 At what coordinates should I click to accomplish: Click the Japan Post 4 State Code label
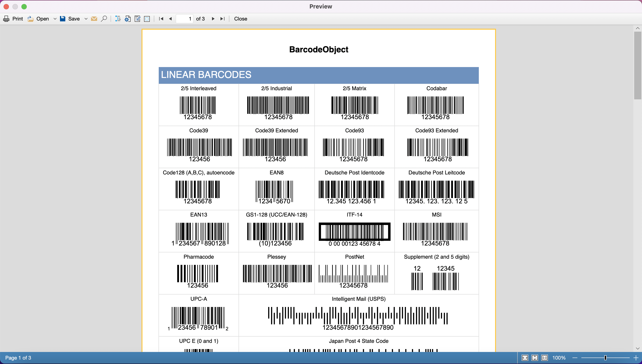pos(359,341)
